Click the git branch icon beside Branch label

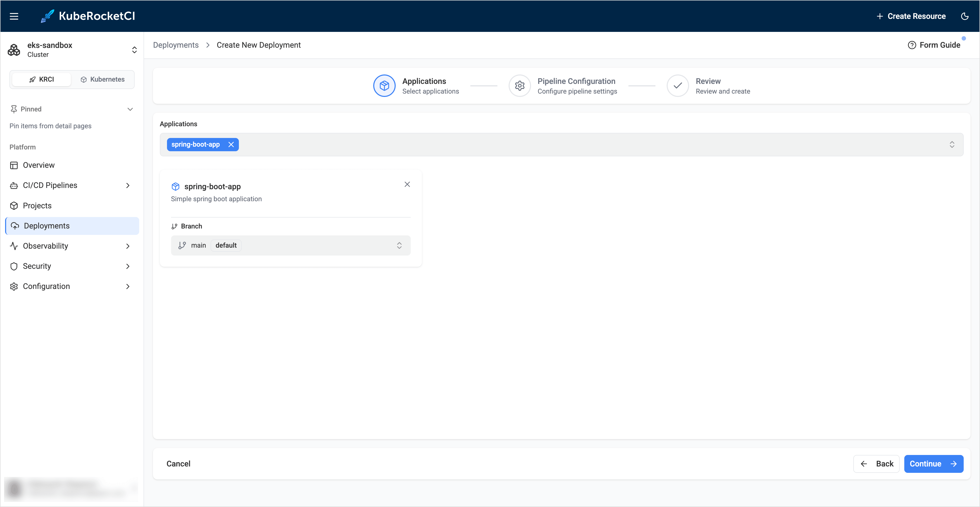(174, 226)
